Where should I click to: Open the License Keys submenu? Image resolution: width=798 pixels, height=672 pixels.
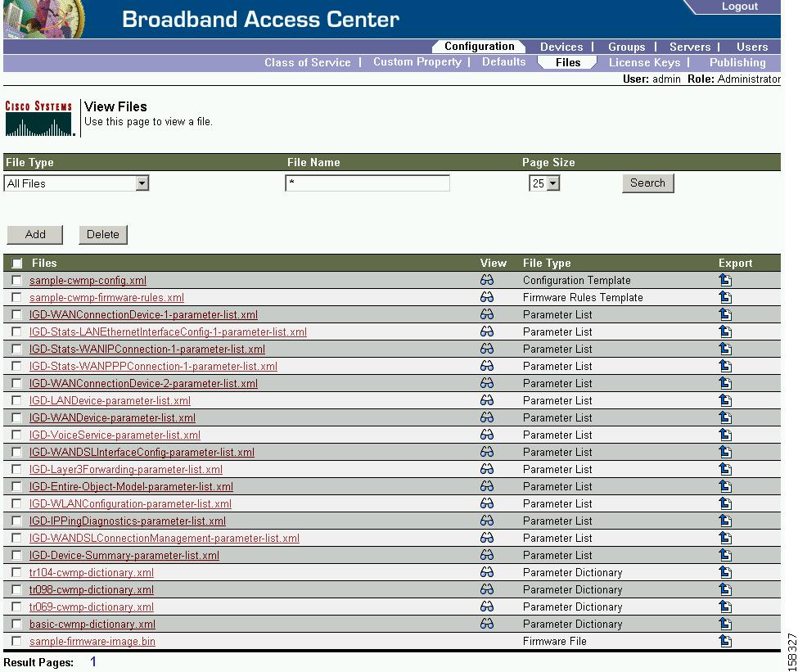(644, 63)
